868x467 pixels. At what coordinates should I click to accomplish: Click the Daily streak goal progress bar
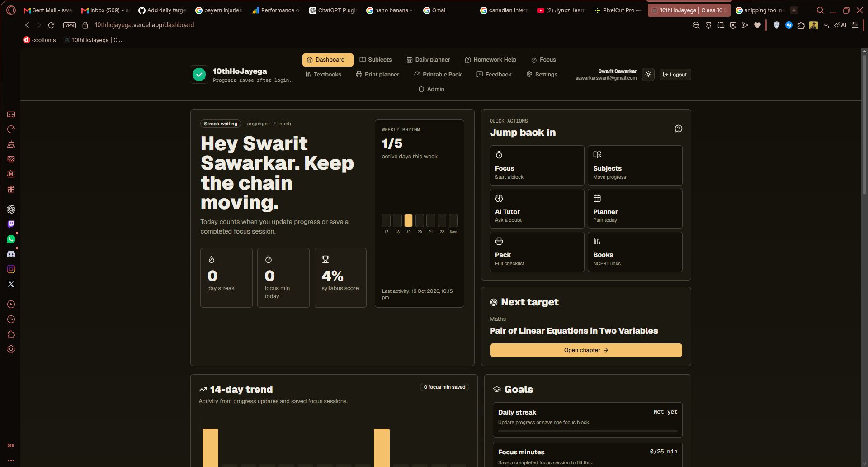(587, 431)
